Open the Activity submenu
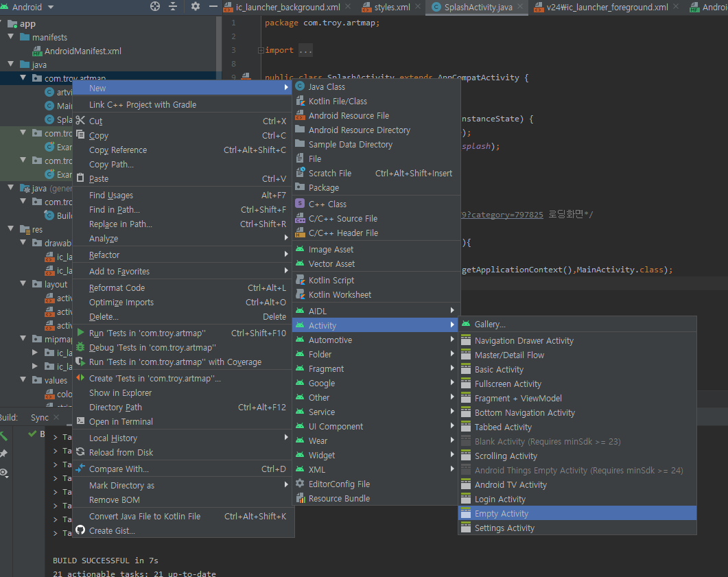The image size is (728, 577). coord(377,325)
